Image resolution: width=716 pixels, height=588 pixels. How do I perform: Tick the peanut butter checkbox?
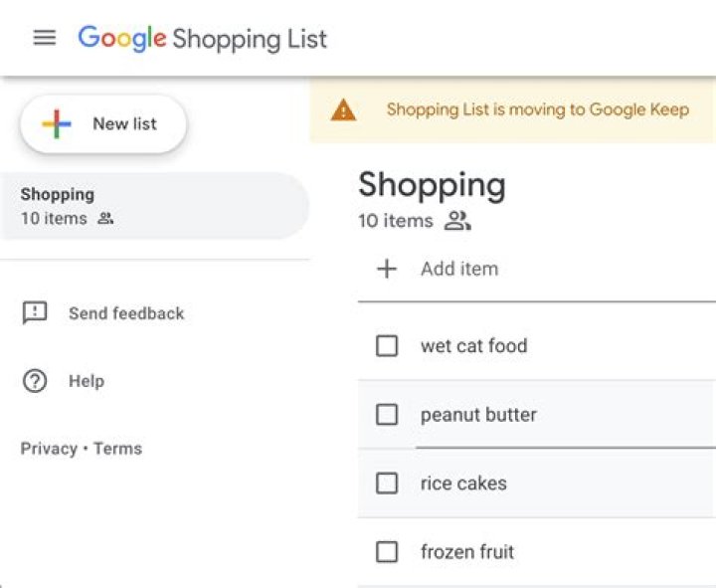tap(387, 415)
